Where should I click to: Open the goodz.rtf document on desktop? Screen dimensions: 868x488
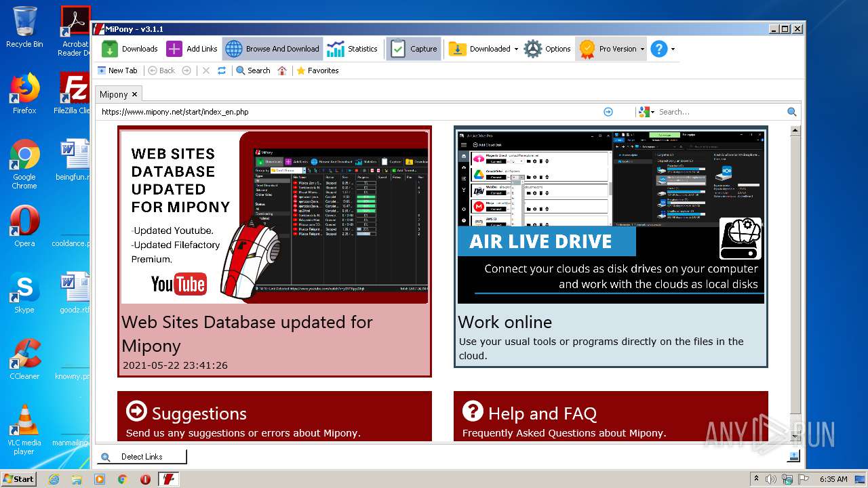(75, 293)
